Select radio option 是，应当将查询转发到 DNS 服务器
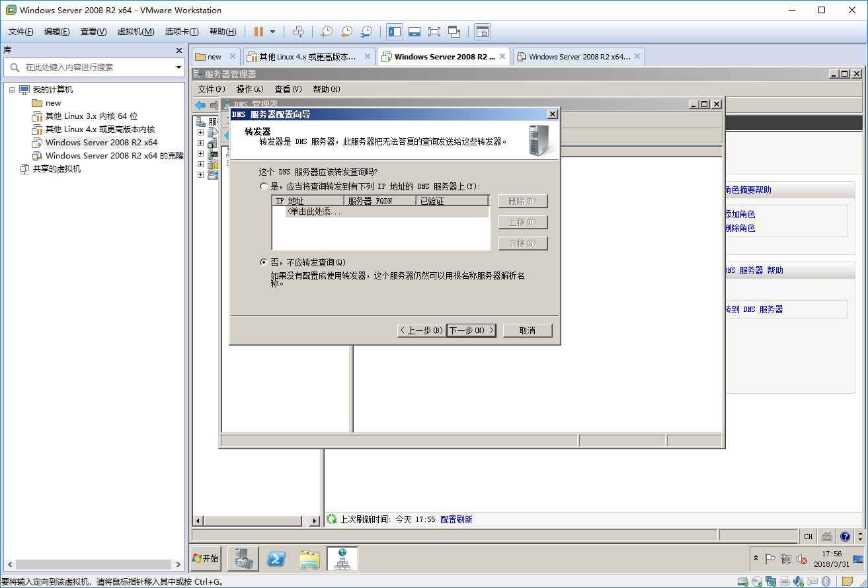This screenshot has height=588, width=868. tap(263, 186)
